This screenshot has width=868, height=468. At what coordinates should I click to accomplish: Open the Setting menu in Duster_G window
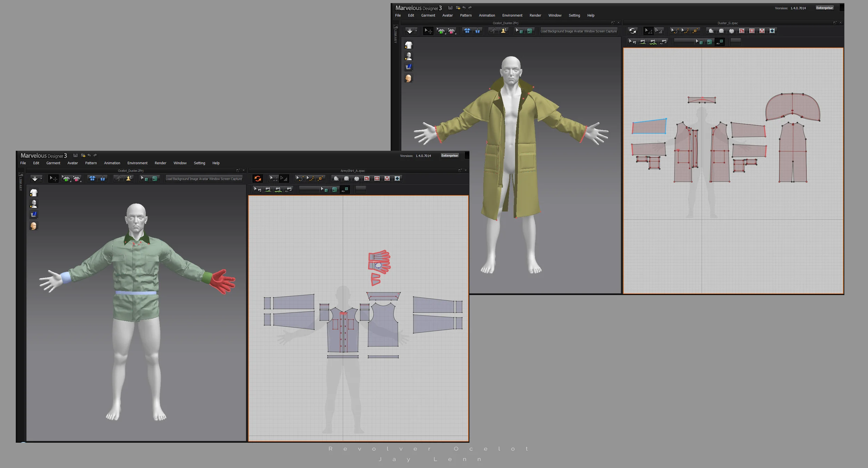[x=574, y=15]
